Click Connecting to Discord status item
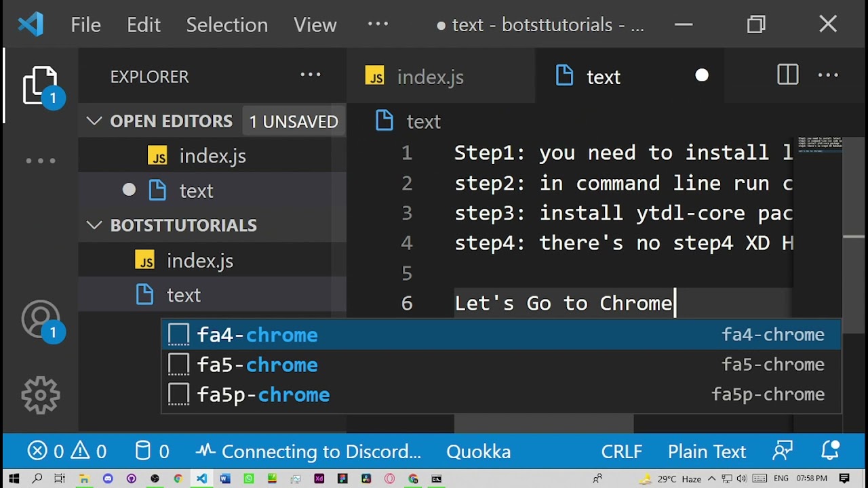This screenshot has height=488, width=868. 309,451
